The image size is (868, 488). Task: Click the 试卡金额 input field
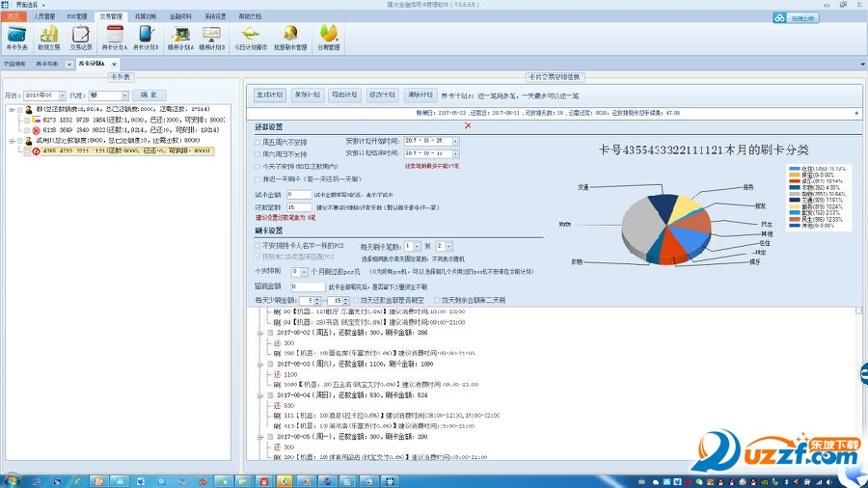[x=299, y=195]
